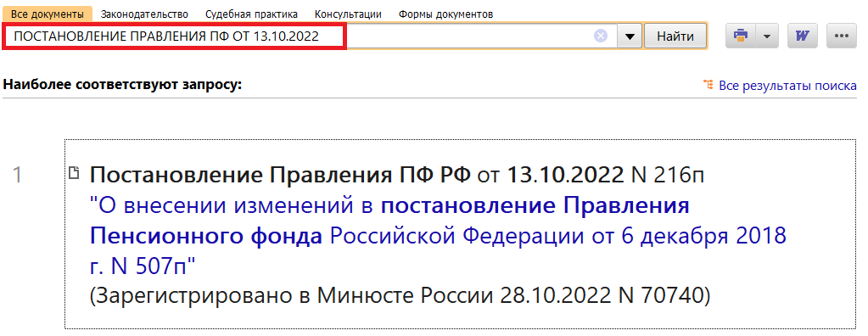Open the search history dropdown arrow
Viewport: 868px width, 336px height.
[x=630, y=36]
